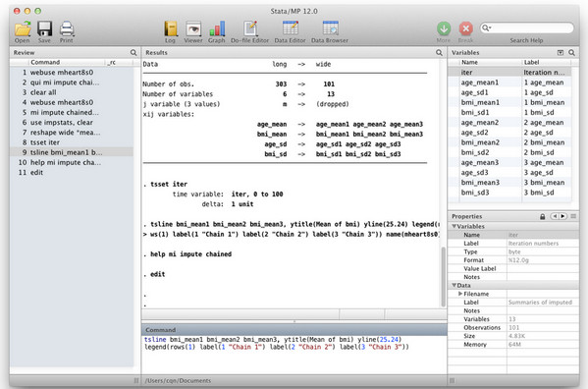
Task: Search the Review panel with magnifier icon
Action: pos(134,52)
